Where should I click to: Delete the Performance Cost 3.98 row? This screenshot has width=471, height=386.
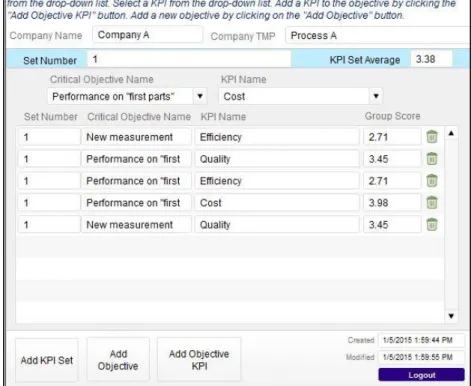(432, 203)
